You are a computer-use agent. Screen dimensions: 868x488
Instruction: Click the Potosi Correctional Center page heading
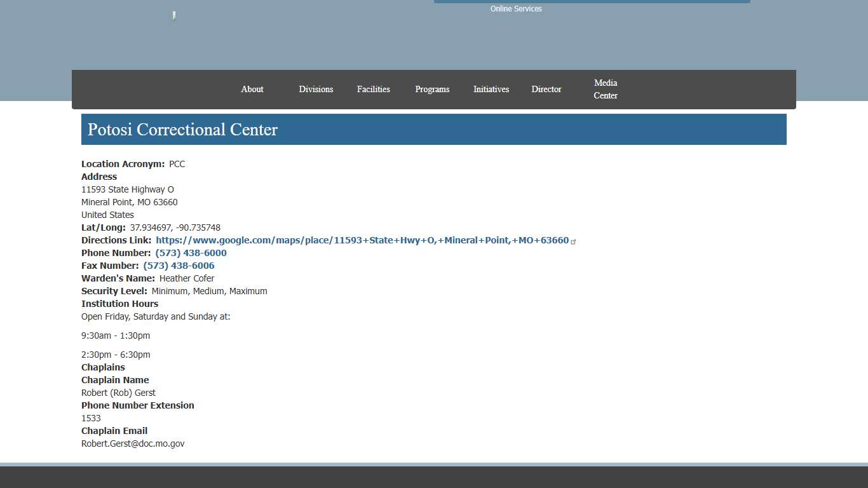coord(182,130)
